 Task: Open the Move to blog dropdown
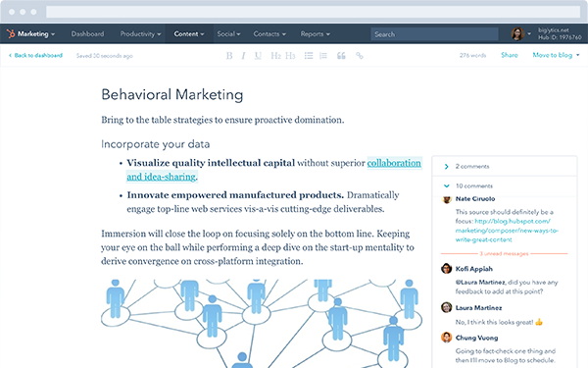tap(556, 55)
